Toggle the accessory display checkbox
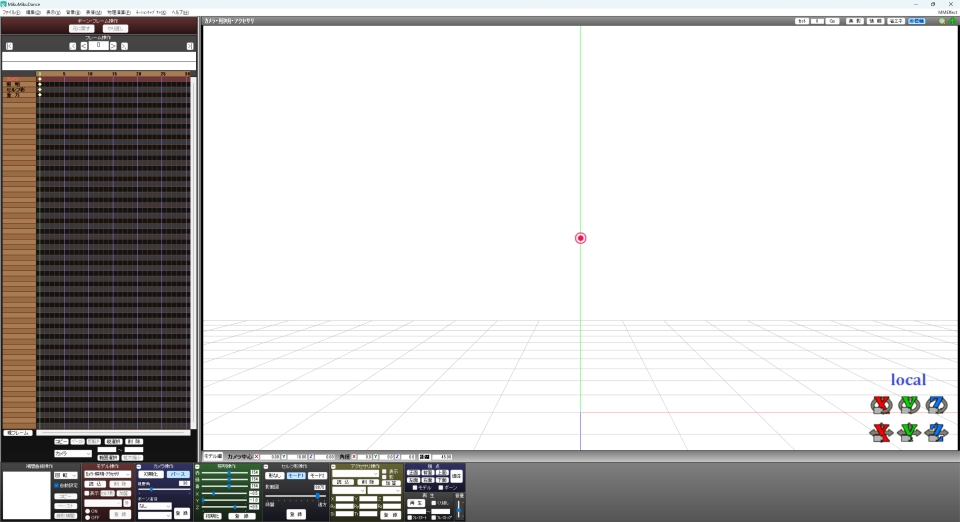 tap(384, 471)
